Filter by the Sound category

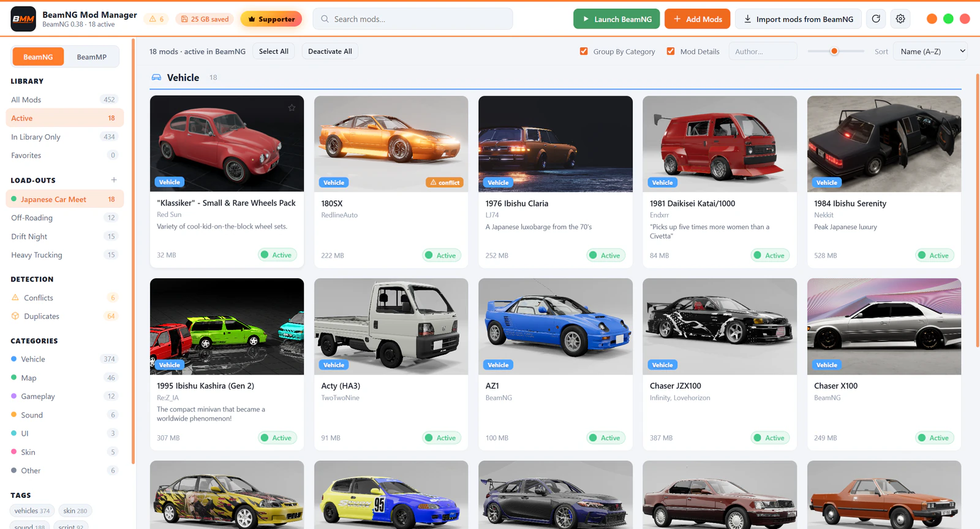64,415
